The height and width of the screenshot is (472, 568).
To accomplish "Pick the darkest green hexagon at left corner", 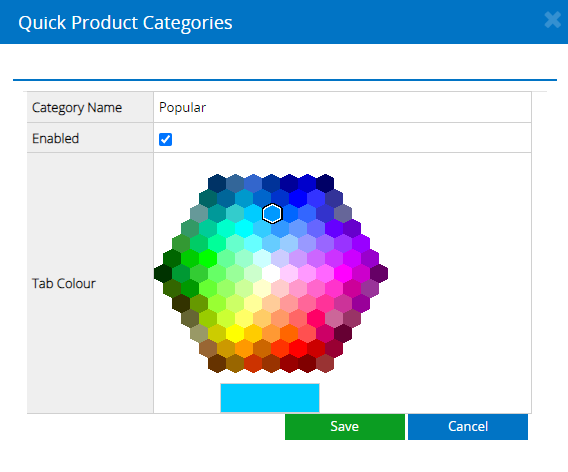I will pos(163,273).
